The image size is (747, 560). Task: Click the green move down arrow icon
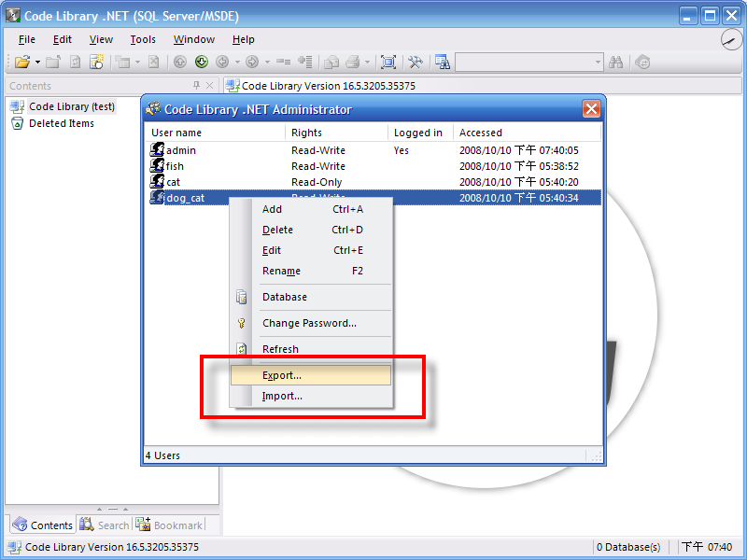pyautogui.click(x=202, y=62)
